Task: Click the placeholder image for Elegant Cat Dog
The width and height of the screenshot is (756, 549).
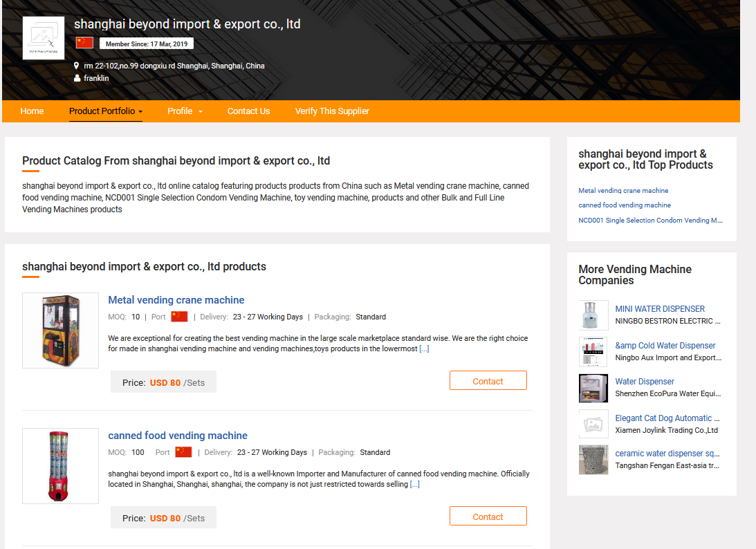Action: pos(593,424)
